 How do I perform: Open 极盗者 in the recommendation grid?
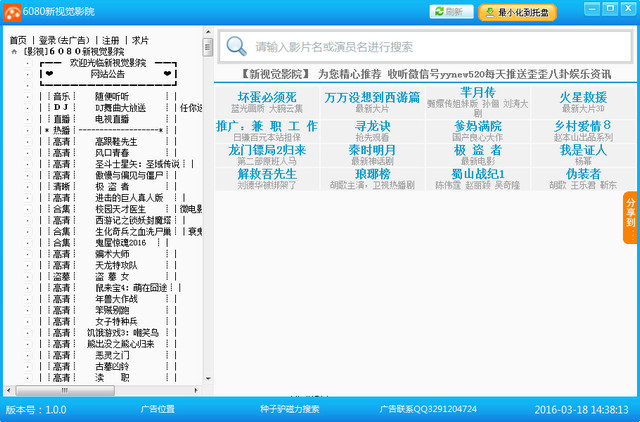(478, 150)
